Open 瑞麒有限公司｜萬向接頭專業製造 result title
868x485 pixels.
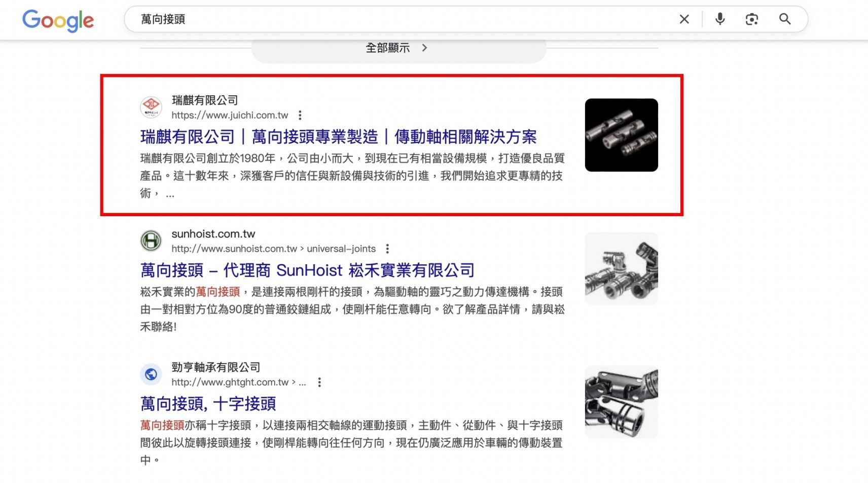(338, 136)
